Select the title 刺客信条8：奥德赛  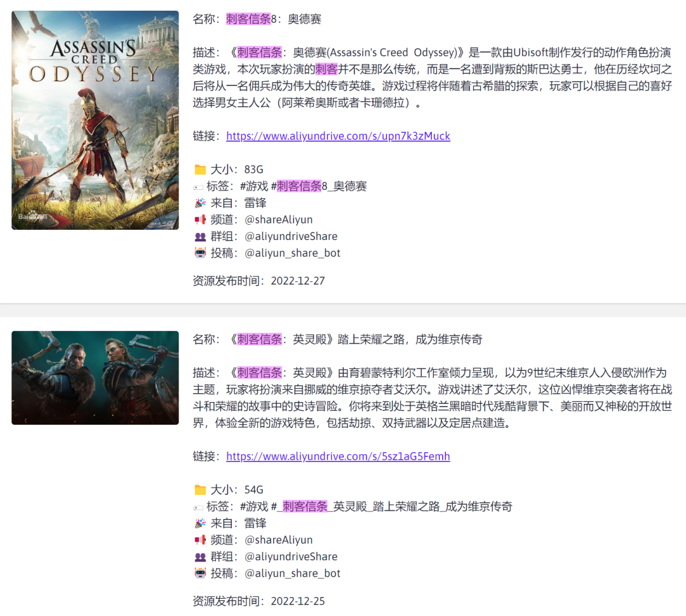[273, 19]
